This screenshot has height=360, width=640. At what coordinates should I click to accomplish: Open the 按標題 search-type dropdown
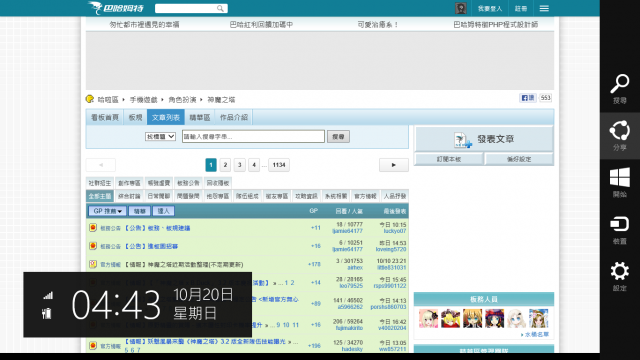[160, 136]
